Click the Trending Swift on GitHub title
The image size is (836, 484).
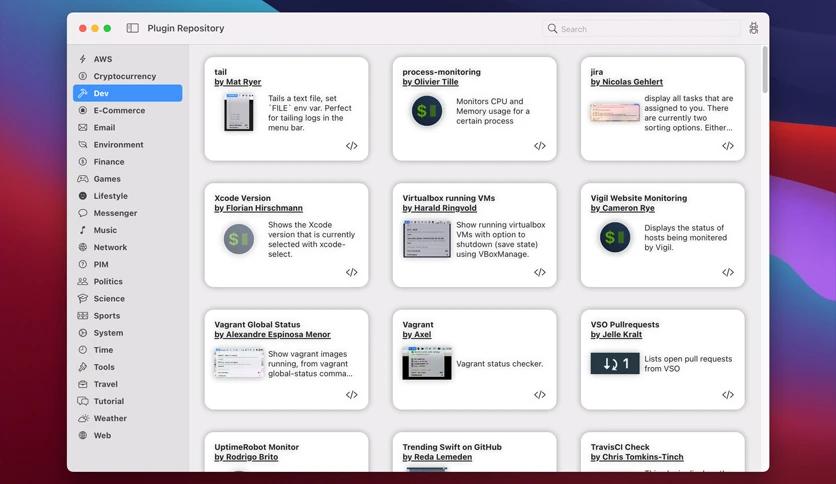pos(452,447)
